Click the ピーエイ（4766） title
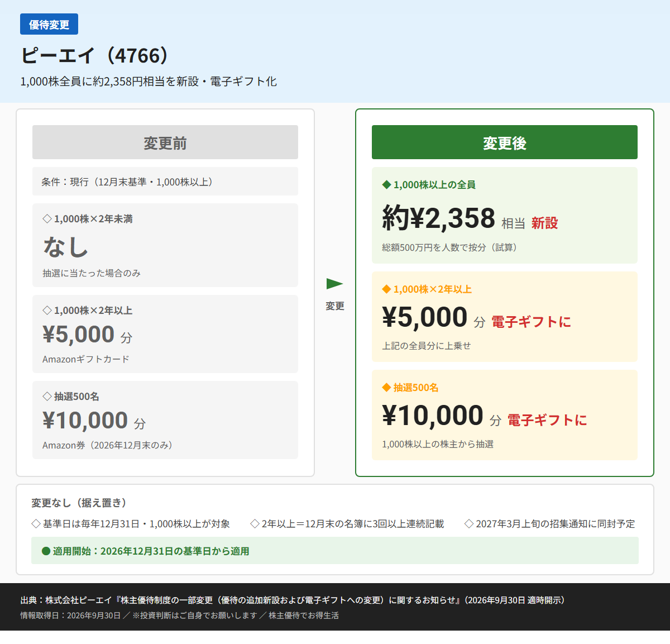This screenshot has width=670, height=644. coord(95,55)
